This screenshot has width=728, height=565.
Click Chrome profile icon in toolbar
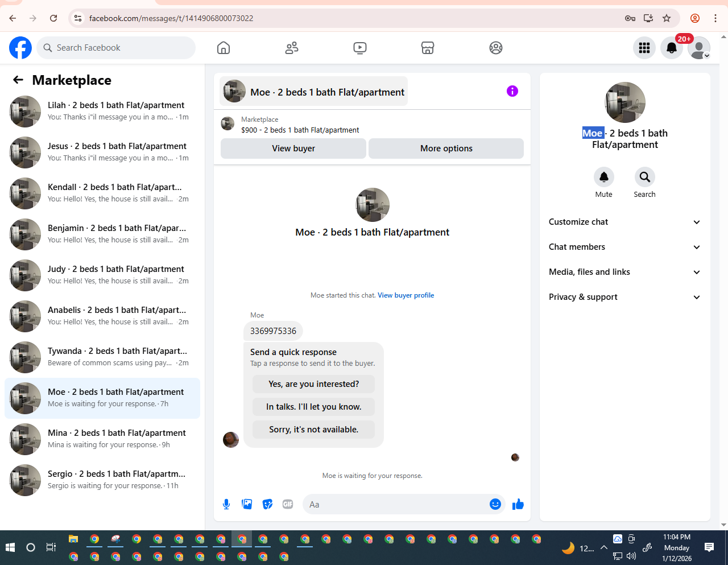click(695, 18)
